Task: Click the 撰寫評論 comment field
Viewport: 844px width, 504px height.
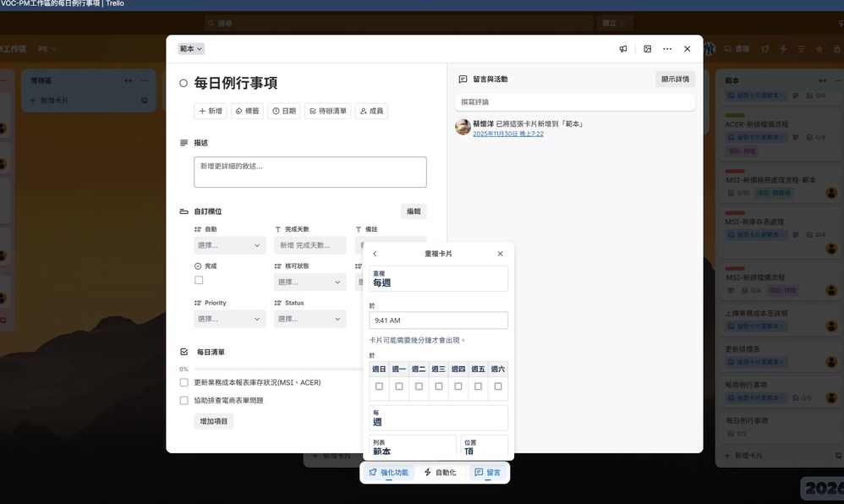Action: click(x=575, y=101)
